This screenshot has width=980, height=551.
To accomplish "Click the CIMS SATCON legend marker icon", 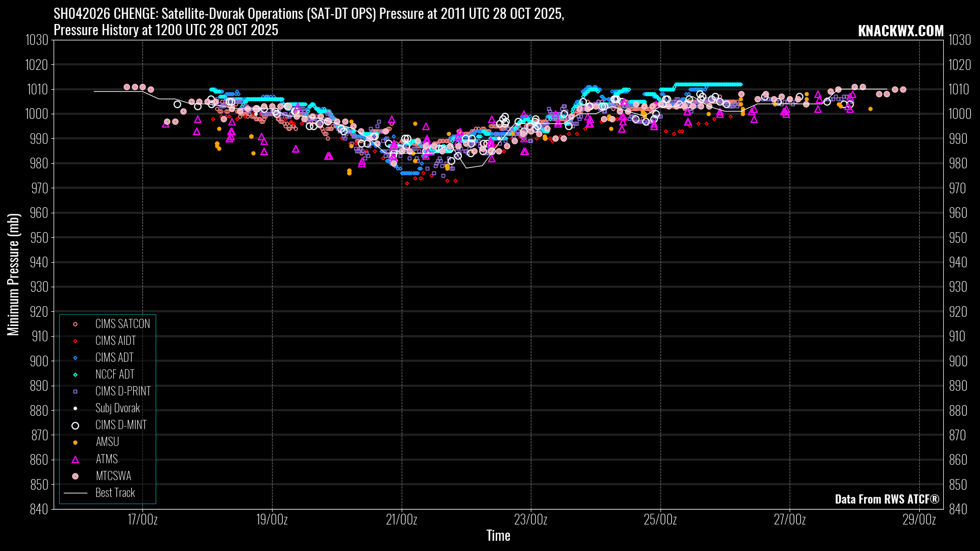I will (x=75, y=324).
